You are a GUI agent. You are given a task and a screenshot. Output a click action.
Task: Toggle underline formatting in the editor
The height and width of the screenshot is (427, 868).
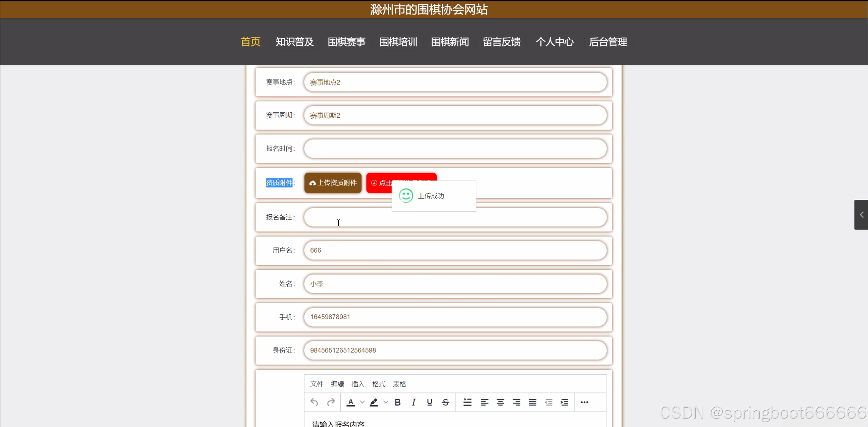(430, 402)
